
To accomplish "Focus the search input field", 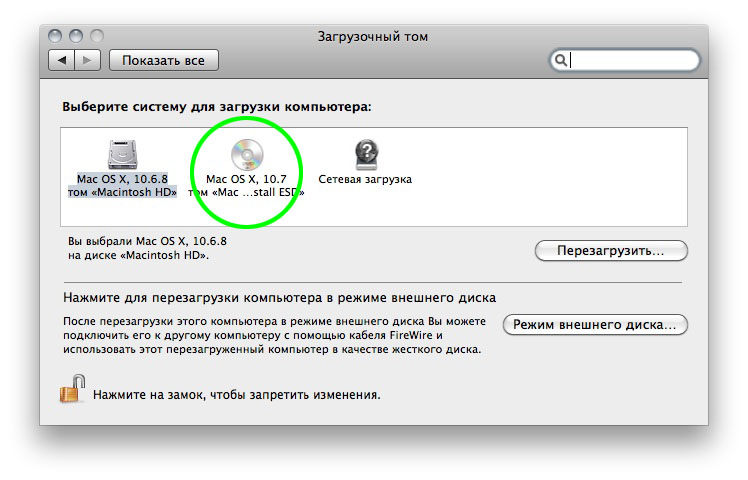I will click(x=630, y=60).
